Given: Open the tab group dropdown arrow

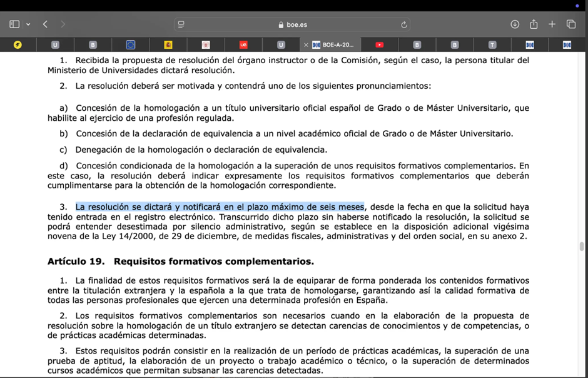Looking at the screenshot, I should click(x=28, y=24).
